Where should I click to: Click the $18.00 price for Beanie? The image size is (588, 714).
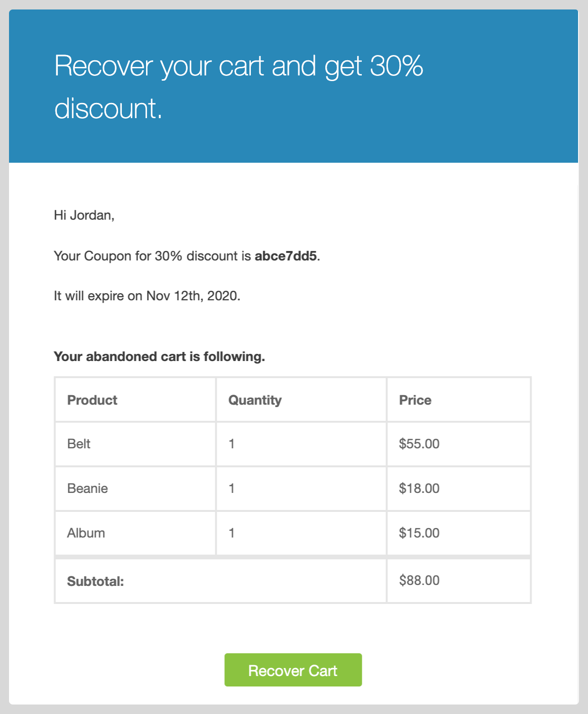coord(419,488)
